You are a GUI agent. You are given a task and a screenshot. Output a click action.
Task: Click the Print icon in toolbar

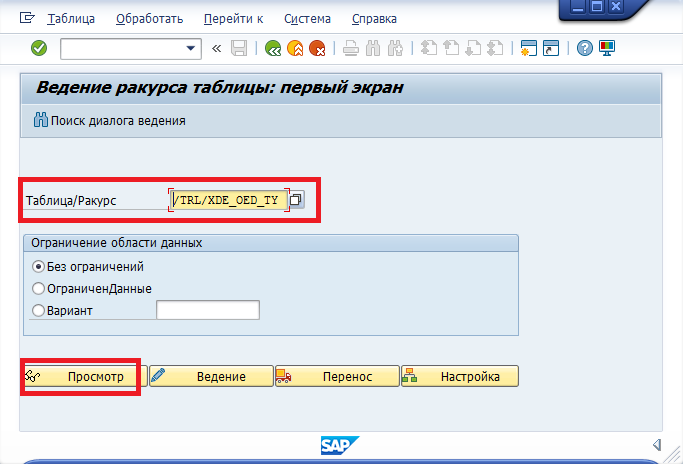350,48
